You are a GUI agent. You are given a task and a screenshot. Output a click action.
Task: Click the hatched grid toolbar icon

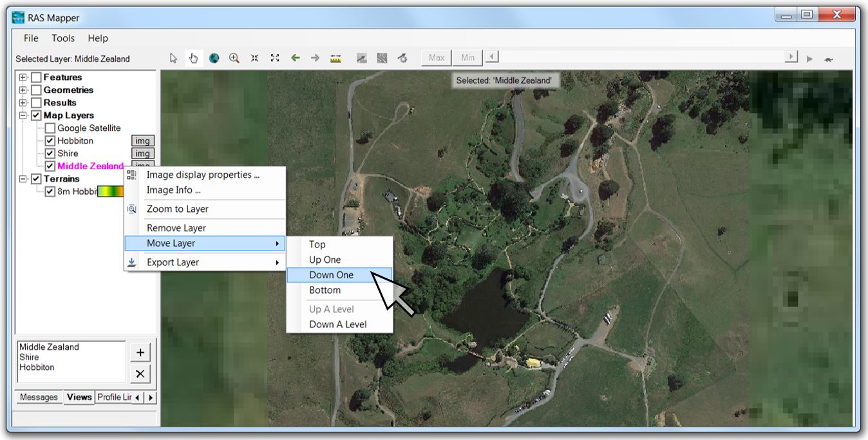[382, 58]
